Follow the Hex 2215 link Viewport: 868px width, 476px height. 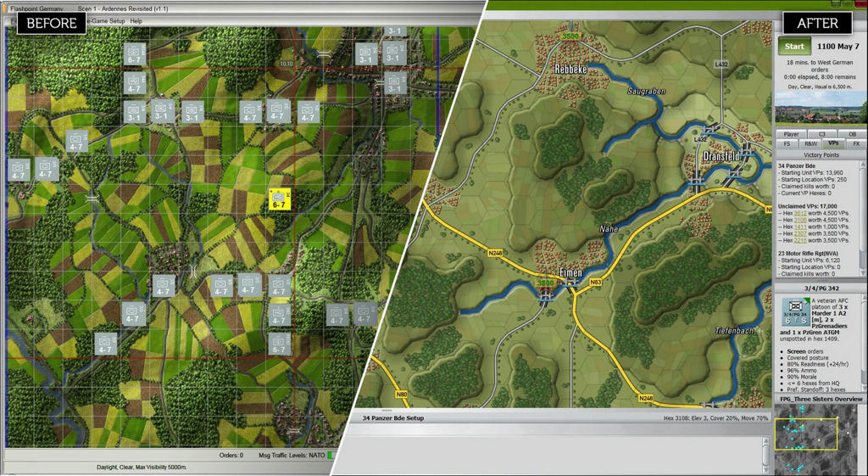(800, 240)
